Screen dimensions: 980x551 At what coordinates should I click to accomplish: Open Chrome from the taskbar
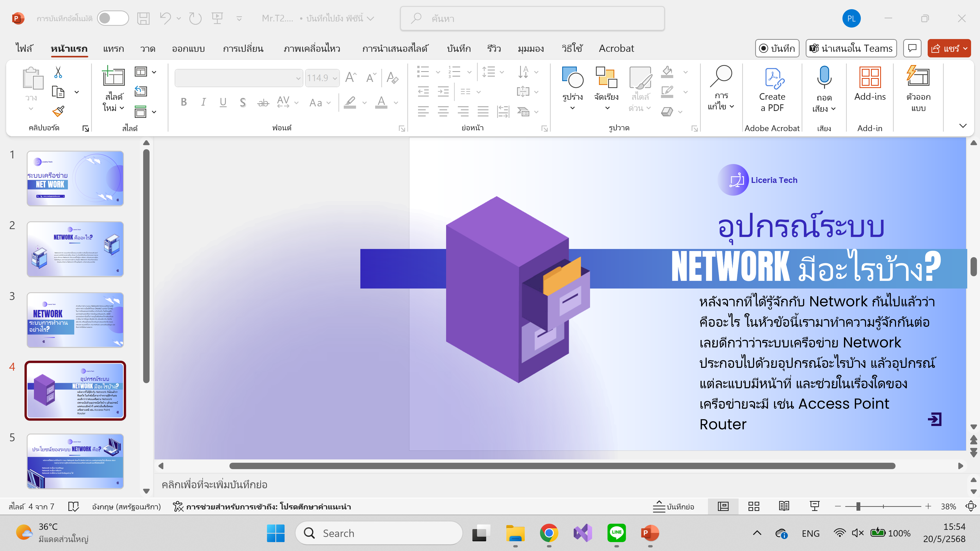[x=549, y=533]
